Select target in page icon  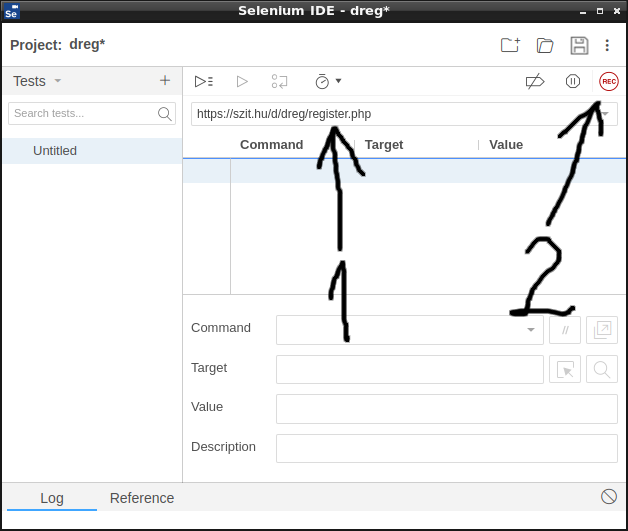point(565,369)
